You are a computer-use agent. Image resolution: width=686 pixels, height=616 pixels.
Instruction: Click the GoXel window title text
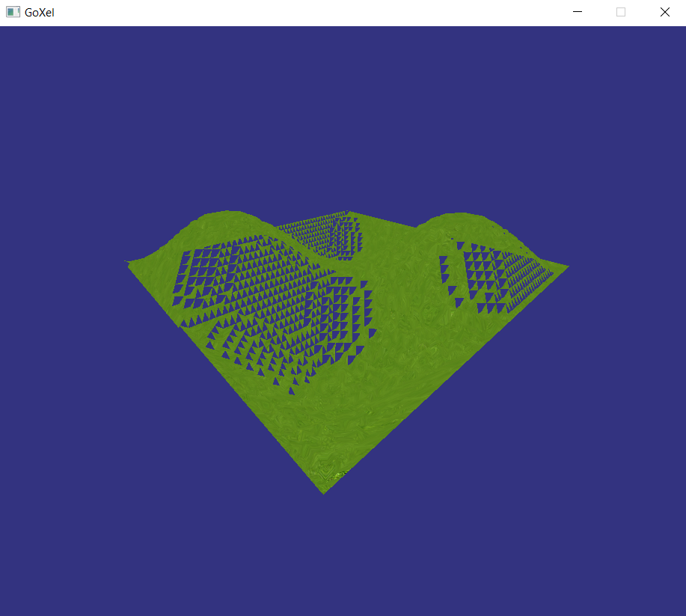(39, 12)
